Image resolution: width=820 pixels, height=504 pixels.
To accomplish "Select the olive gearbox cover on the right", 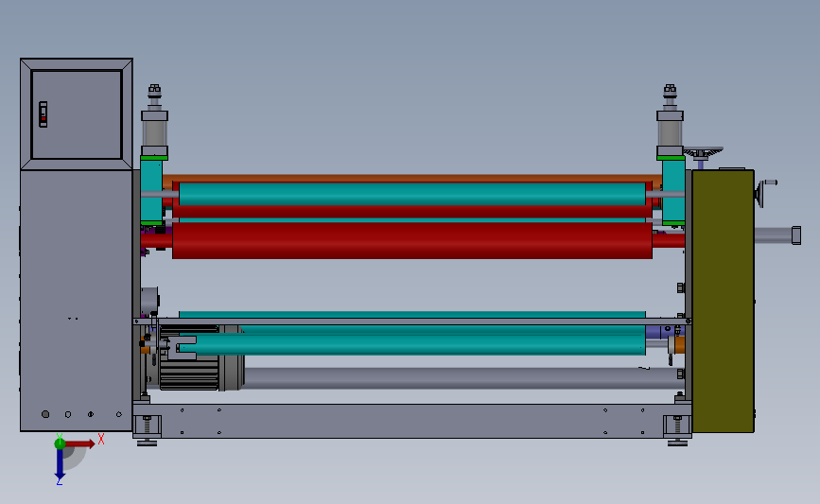I will click(x=723, y=301).
